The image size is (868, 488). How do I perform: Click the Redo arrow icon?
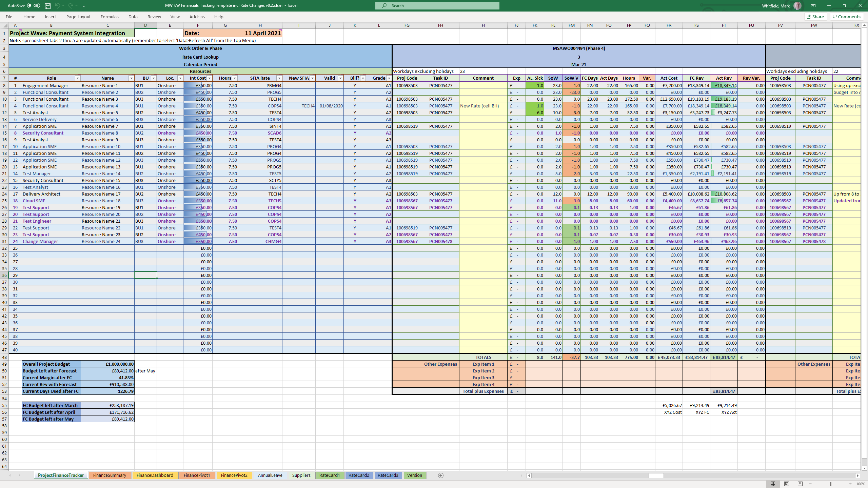click(71, 6)
